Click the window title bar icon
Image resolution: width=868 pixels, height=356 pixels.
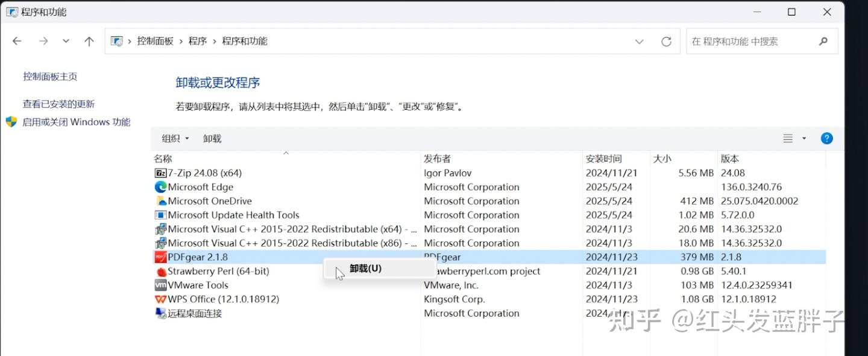tap(11, 12)
